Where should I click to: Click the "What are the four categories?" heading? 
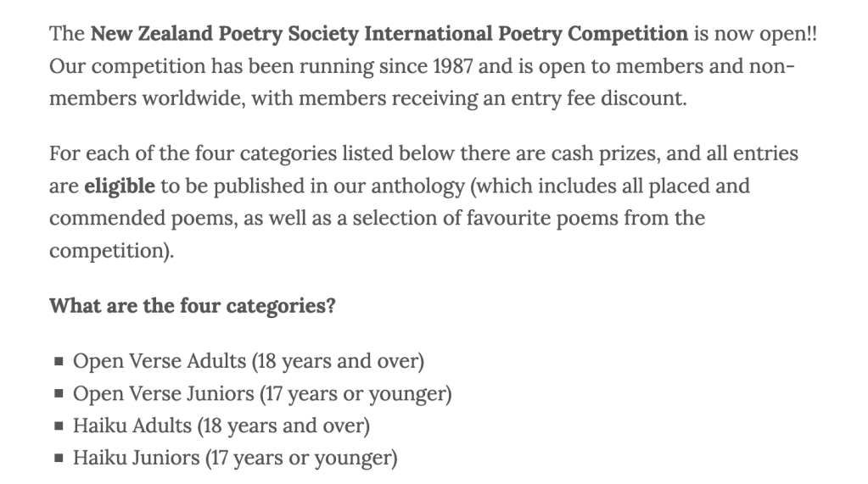(x=192, y=306)
